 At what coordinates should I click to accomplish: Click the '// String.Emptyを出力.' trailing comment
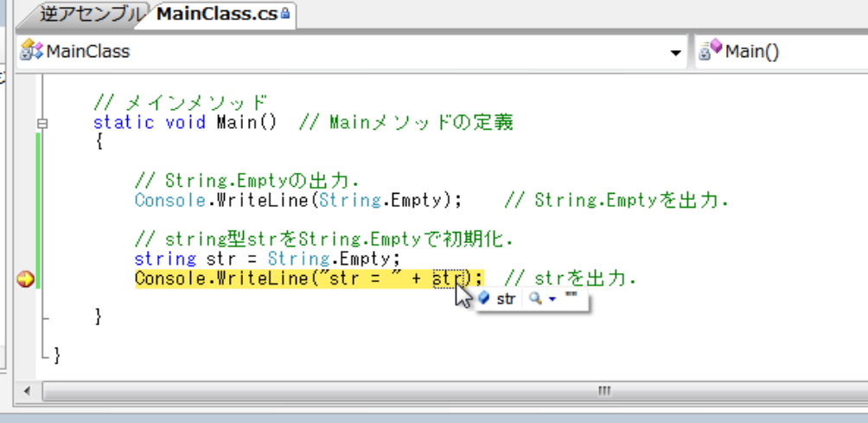click(x=616, y=200)
